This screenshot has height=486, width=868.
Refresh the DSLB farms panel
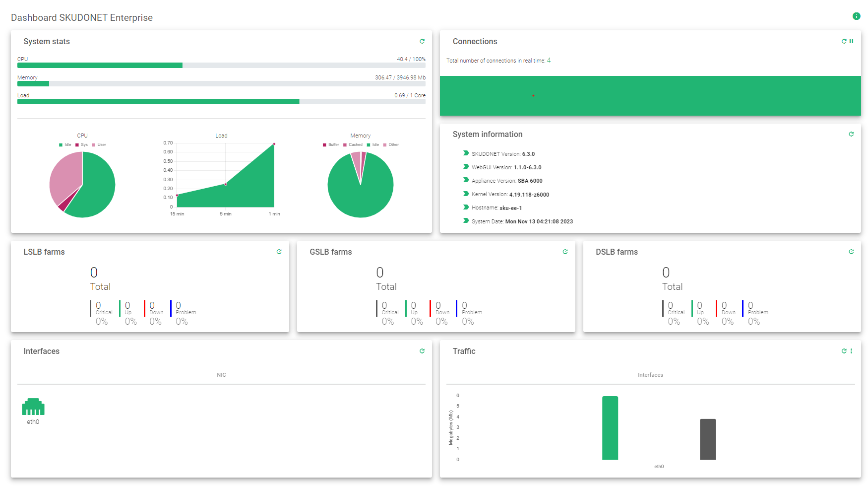pos(851,252)
